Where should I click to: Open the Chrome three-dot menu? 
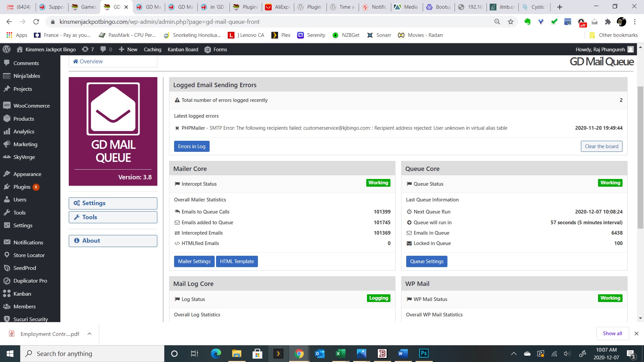[635, 22]
